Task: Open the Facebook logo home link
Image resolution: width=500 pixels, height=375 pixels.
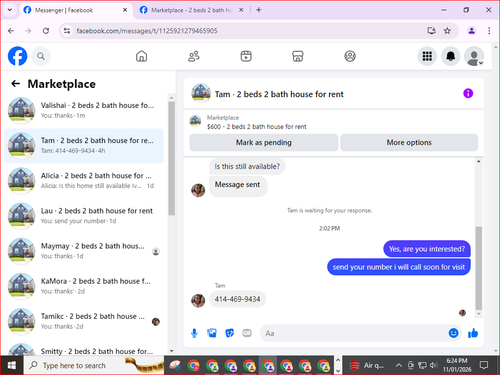Action: (17, 56)
